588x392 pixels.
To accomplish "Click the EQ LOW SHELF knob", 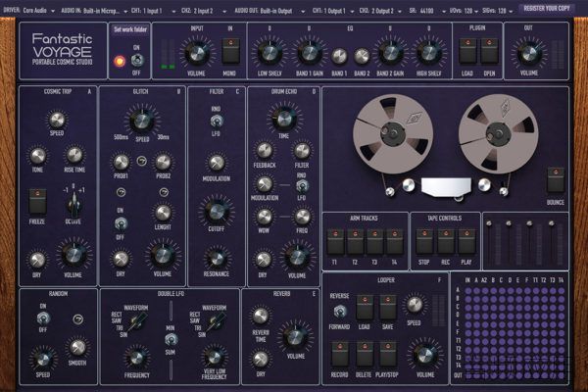I will [x=269, y=53].
